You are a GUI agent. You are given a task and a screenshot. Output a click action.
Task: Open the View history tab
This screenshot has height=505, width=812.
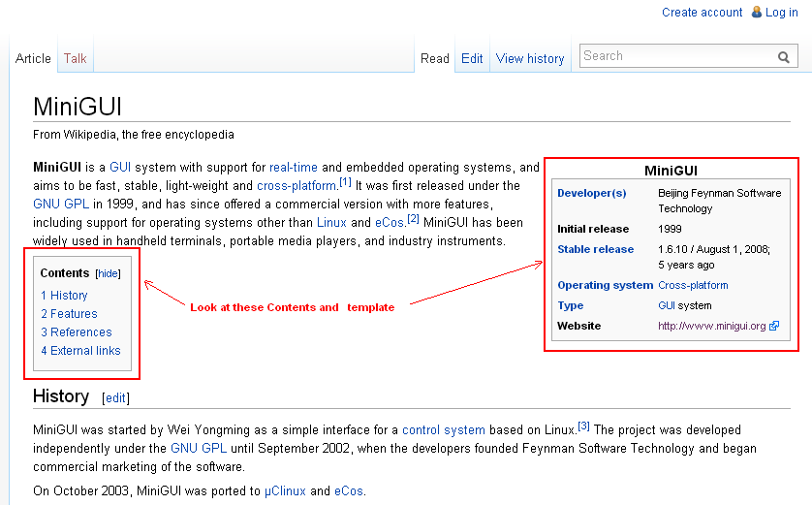(x=530, y=58)
